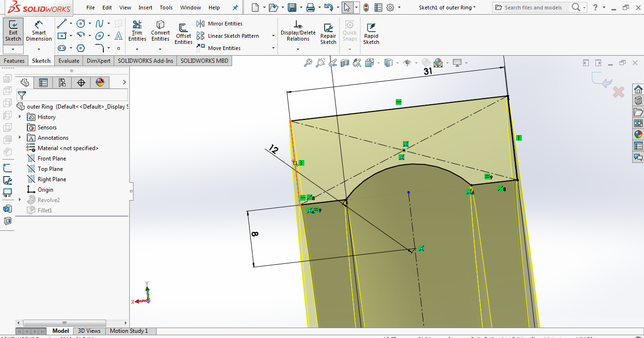
Task: Open Display/Delete Relations
Action: click(298, 31)
